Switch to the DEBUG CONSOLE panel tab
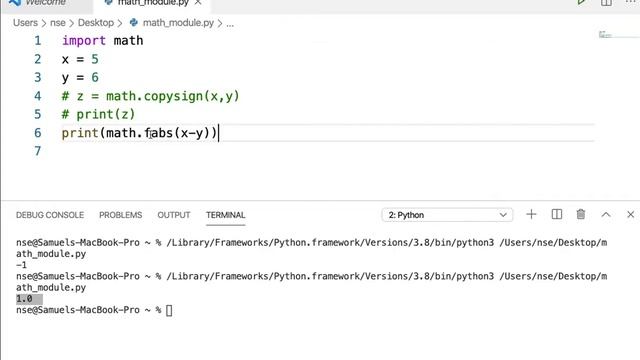 [x=50, y=215]
